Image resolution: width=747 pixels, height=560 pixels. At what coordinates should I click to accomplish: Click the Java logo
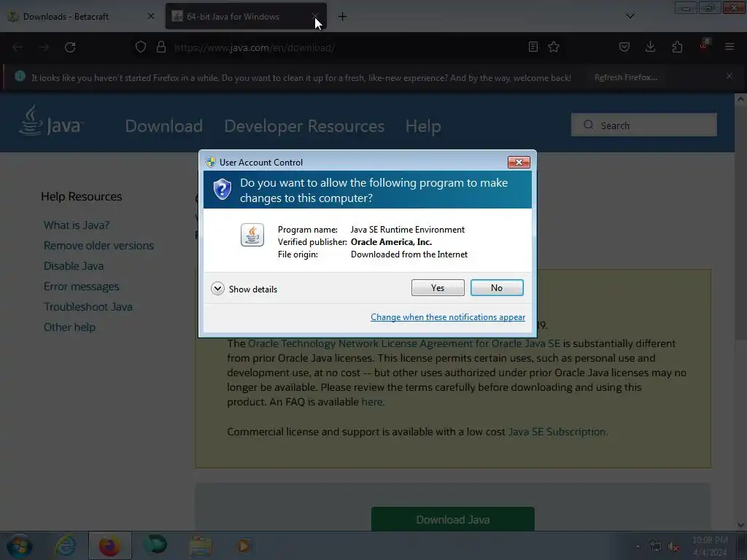pos(51,121)
